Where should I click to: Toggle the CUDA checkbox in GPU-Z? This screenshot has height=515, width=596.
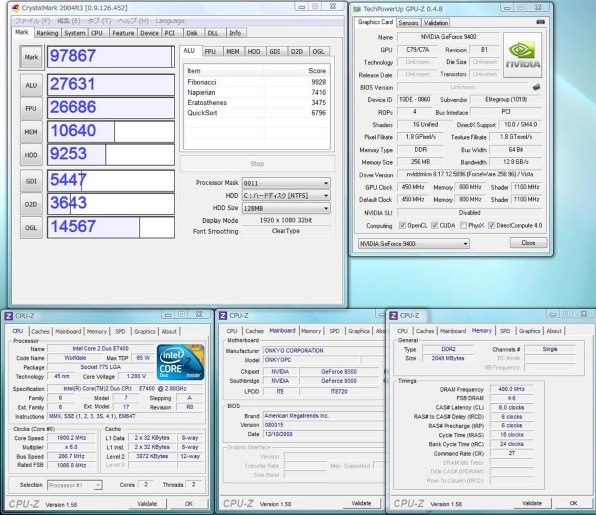[x=434, y=225]
